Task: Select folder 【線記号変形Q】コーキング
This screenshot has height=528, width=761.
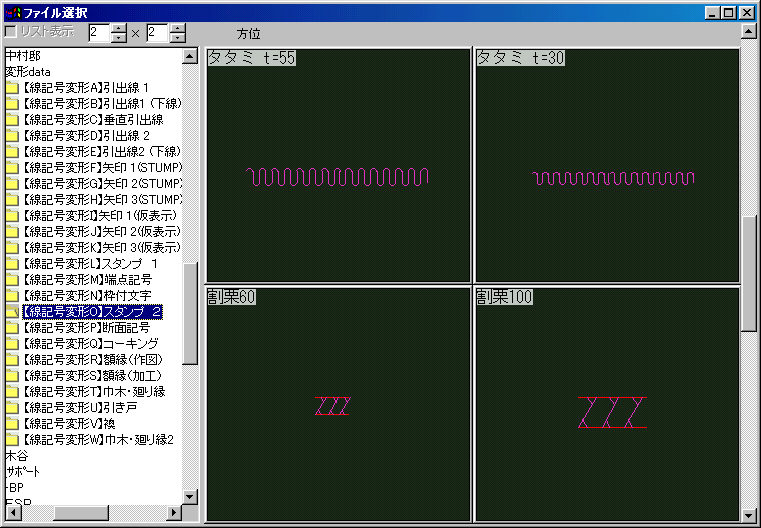Action: click(90, 344)
